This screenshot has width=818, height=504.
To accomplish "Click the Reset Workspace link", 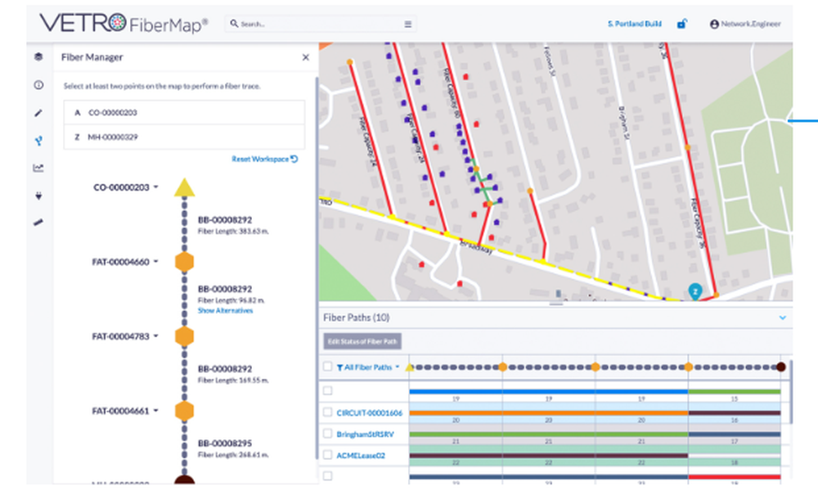I will 260,159.
